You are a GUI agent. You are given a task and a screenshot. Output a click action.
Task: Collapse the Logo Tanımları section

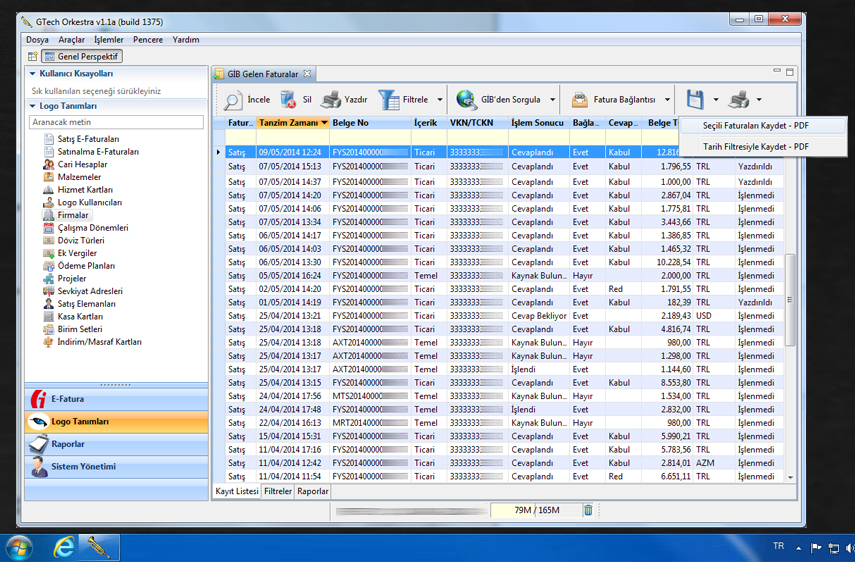pyautogui.click(x=32, y=106)
